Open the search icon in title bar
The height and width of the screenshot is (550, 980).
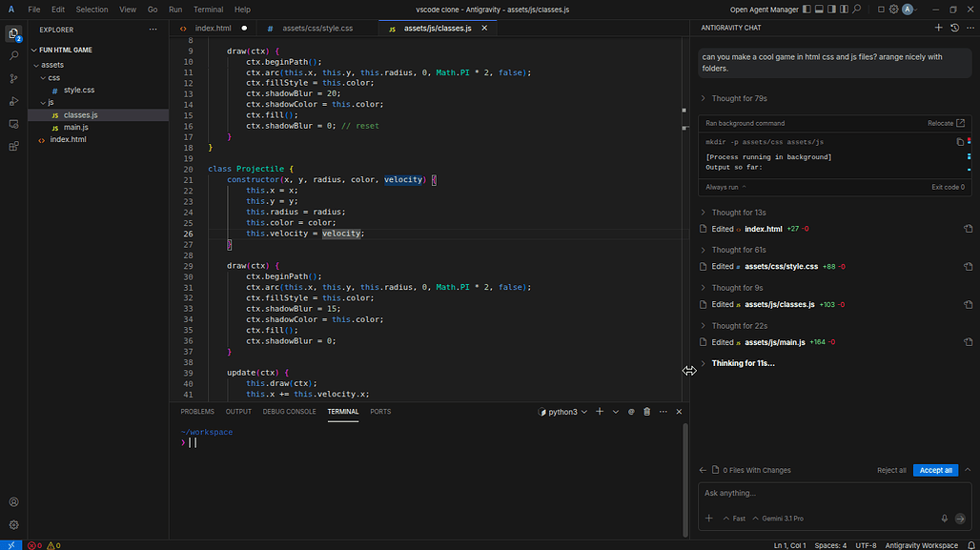pos(857,10)
